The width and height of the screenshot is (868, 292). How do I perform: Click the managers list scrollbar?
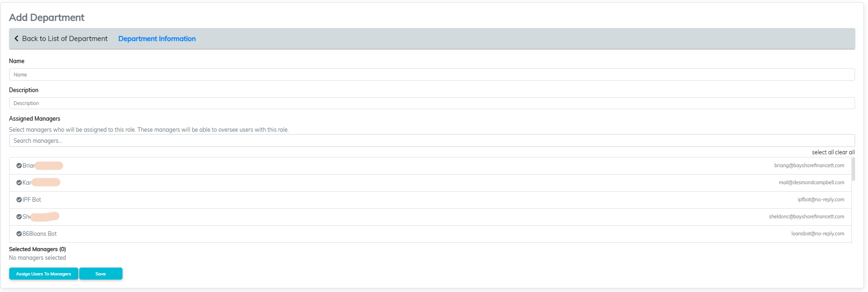pyautogui.click(x=853, y=169)
